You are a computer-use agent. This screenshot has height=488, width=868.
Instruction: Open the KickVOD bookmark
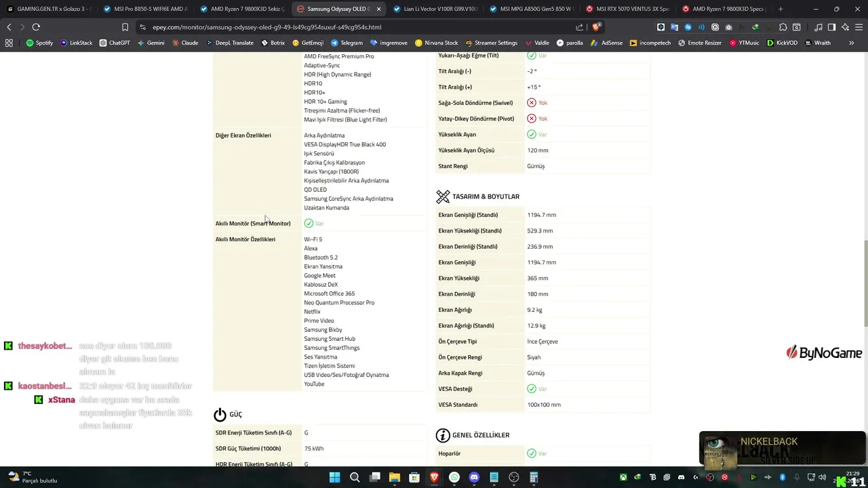click(782, 43)
